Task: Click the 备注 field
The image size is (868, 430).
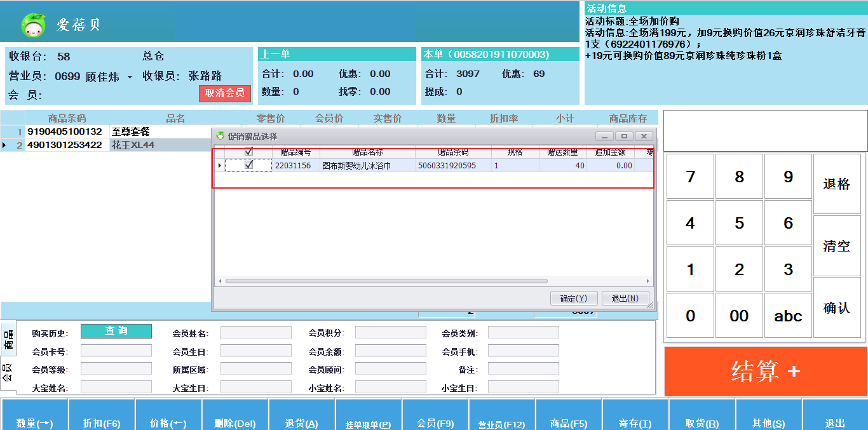Action: point(524,369)
